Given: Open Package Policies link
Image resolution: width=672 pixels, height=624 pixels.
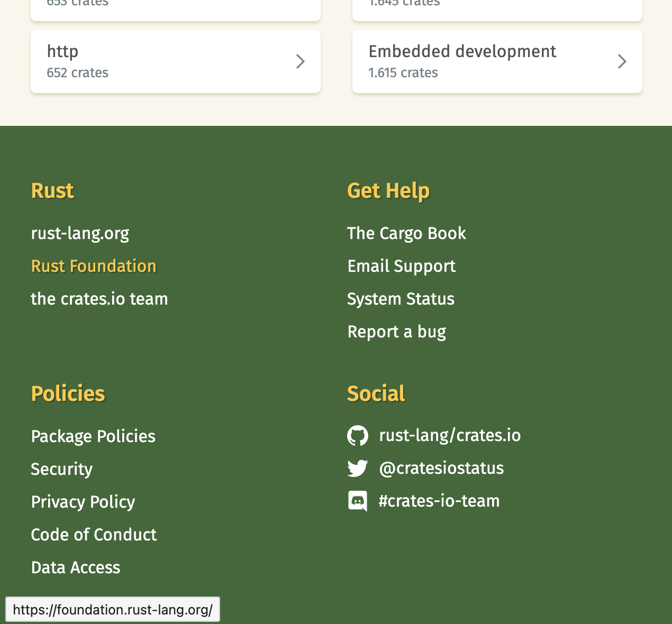Looking at the screenshot, I should (x=93, y=436).
